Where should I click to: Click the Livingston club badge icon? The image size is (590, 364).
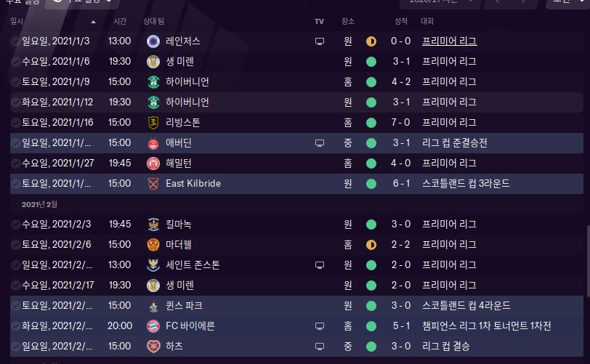click(153, 123)
